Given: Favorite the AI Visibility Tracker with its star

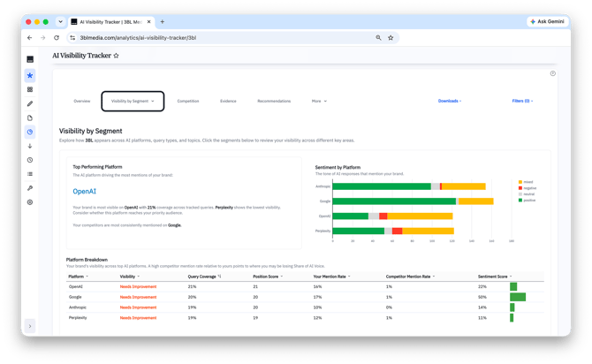Looking at the screenshot, I should click(116, 56).
